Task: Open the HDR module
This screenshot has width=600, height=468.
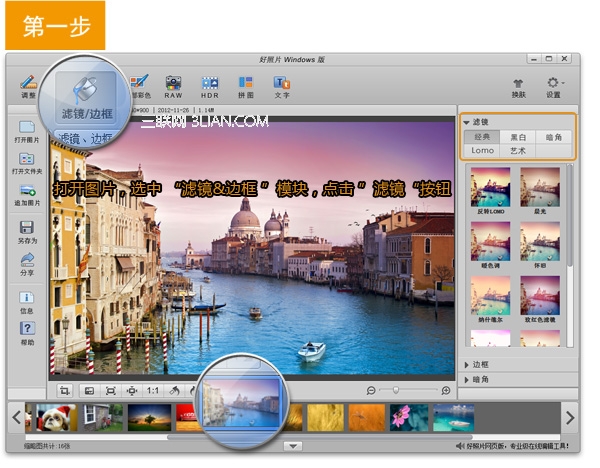Action: 210,86
